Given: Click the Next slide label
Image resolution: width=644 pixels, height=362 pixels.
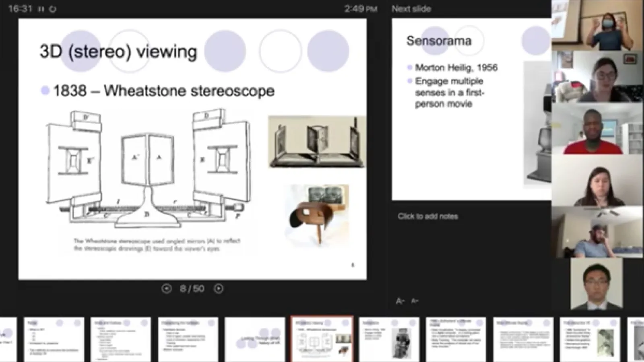Looking at the screenshot, I should coord(411,9).
